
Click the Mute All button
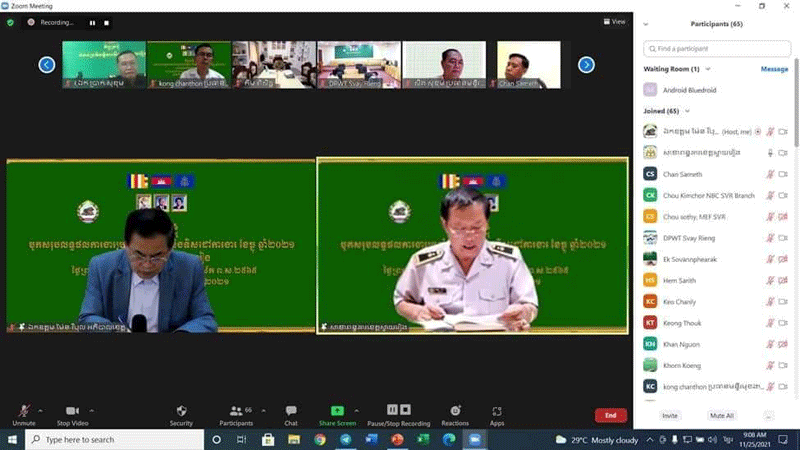click(x=721, y=415)
